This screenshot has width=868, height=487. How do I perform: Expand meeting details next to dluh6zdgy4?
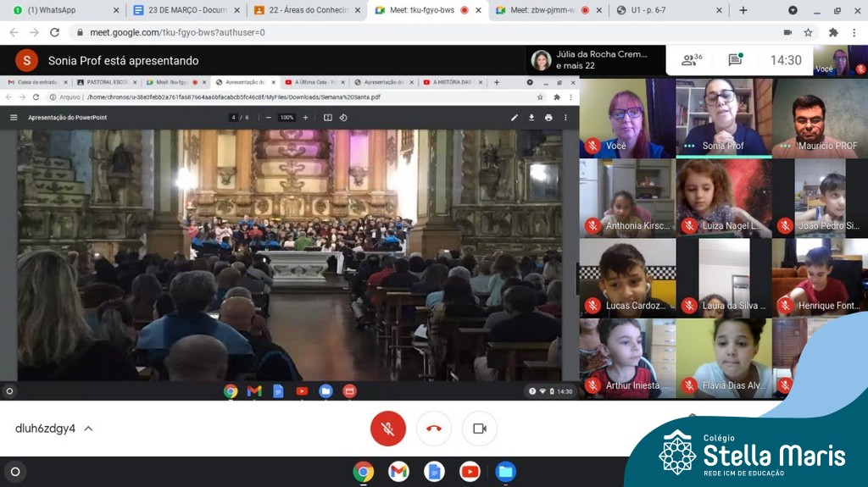pyautogui.click(x=88, y=429)
